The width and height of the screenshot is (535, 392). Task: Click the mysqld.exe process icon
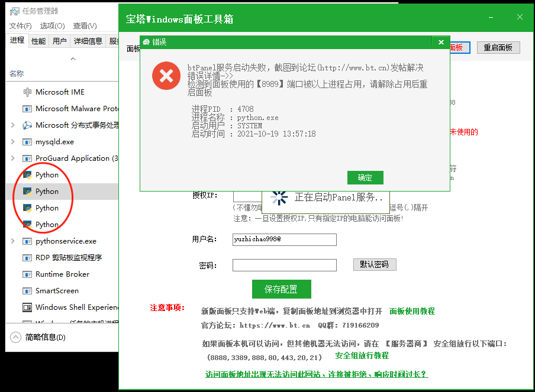coord(27,142)
